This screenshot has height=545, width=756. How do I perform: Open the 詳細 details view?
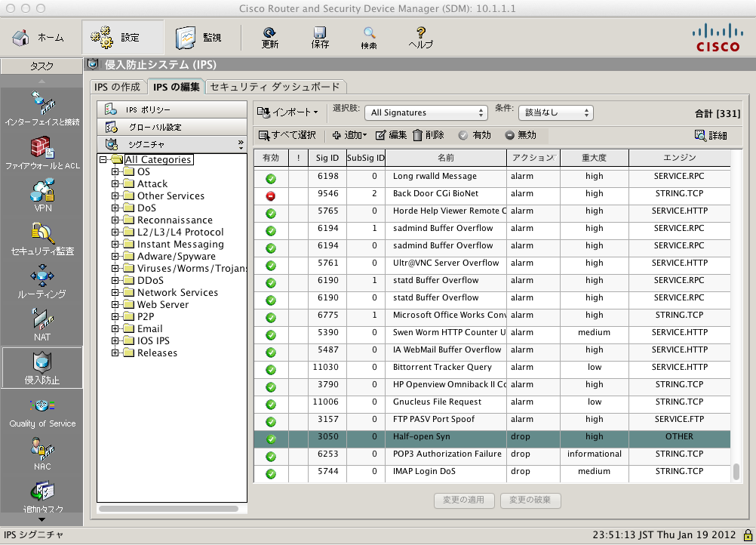coord(711,135)
